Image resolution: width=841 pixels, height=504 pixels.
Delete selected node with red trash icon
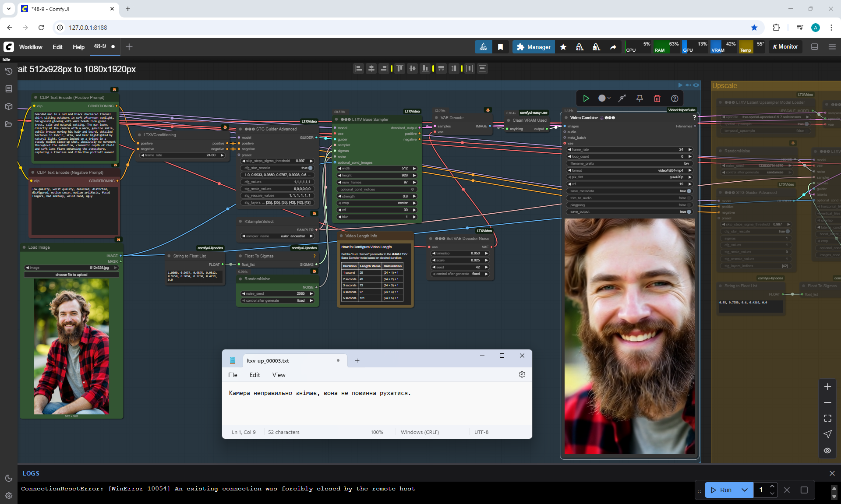(657, 99)
